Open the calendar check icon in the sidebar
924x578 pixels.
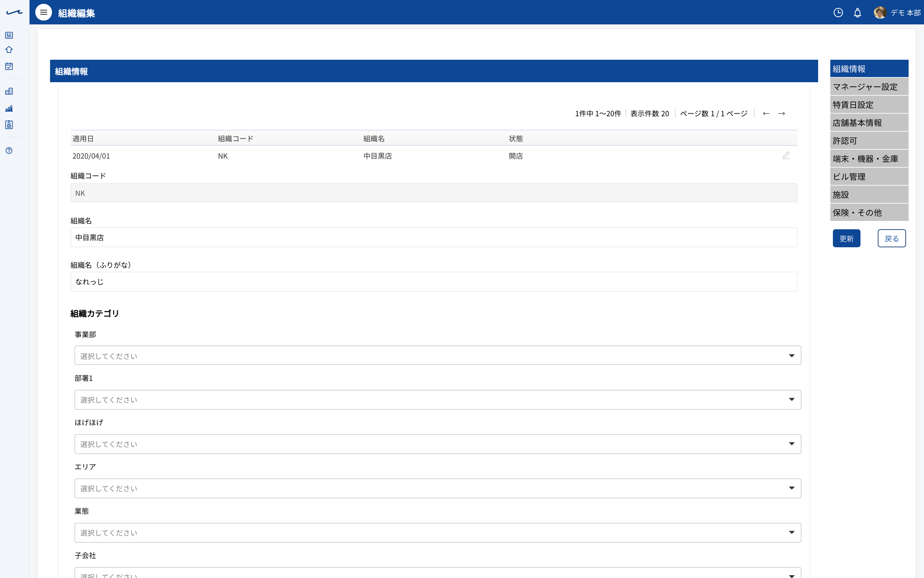click(9, 66)
